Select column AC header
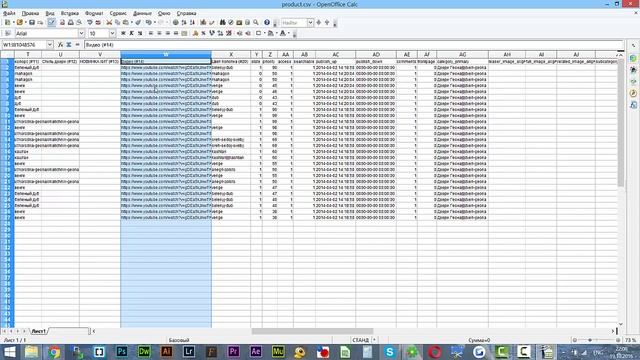 click(x=336, y=54)
